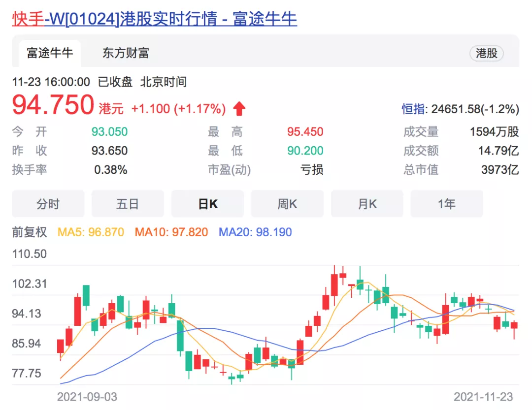Click the 94.750 current price
Image resolution: width=532 pixels, height=410 pixels.
(x=53, y=105)
